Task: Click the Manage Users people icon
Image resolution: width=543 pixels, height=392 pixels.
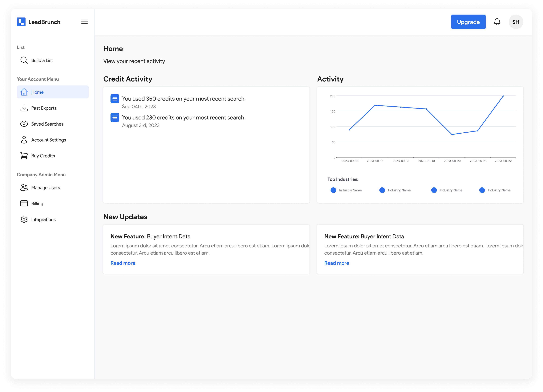Action: (24, 187)
